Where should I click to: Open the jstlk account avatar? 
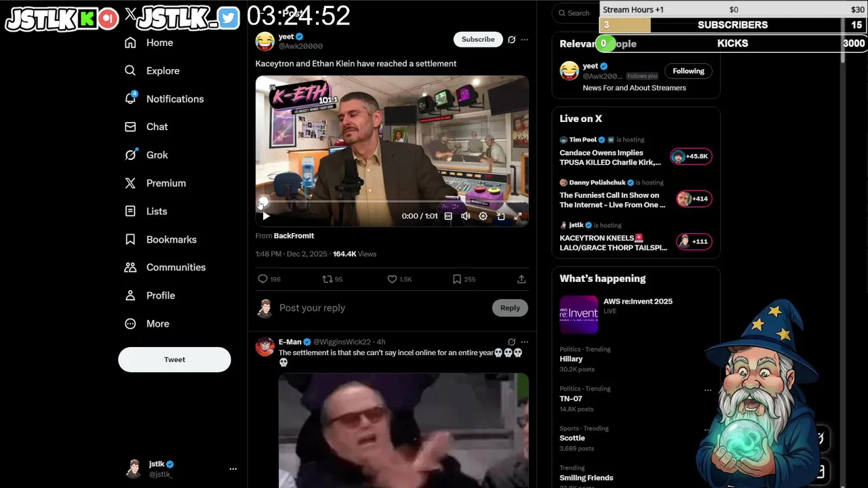[x=134, y=468]
